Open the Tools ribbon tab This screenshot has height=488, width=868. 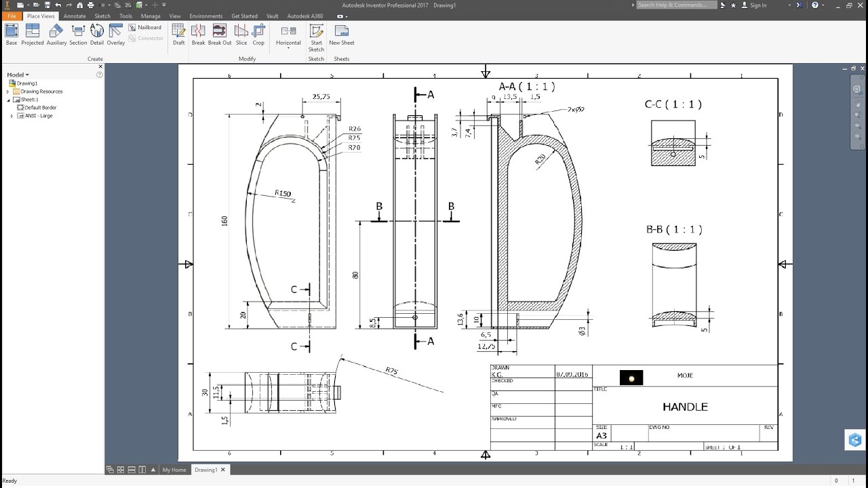125,16
